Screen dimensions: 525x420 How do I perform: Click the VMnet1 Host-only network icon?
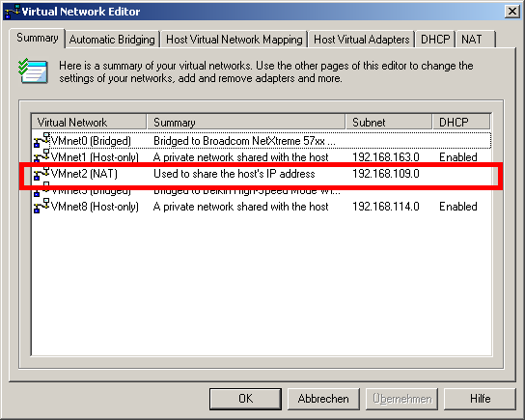[x=41, y=156]
